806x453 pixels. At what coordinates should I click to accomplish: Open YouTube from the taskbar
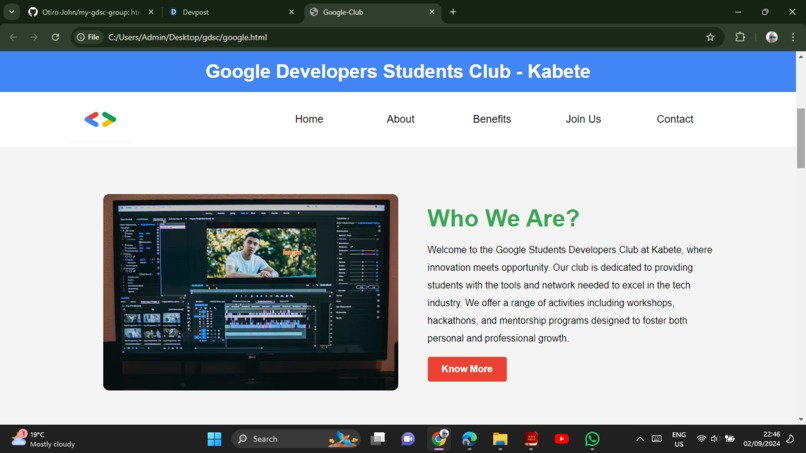click(561, 439)
